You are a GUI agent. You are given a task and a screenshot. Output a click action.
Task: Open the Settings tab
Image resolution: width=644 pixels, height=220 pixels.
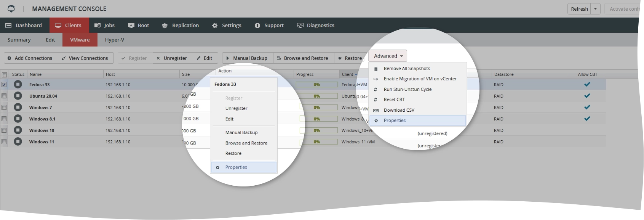click(227, 25)
